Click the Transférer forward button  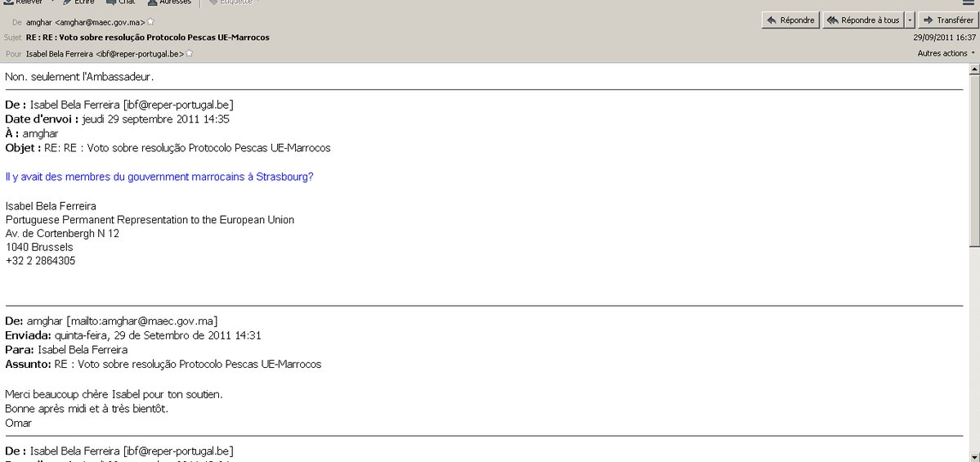click(x=947, y=20)
